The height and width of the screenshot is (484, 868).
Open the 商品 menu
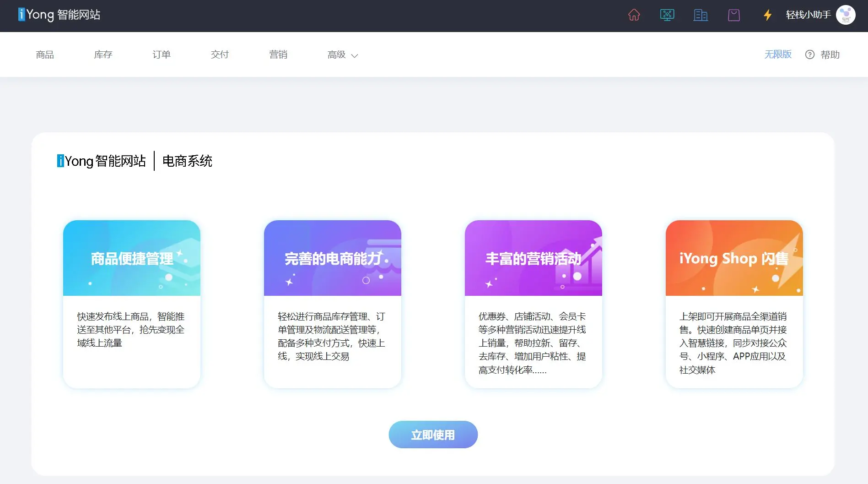point(45,54)
